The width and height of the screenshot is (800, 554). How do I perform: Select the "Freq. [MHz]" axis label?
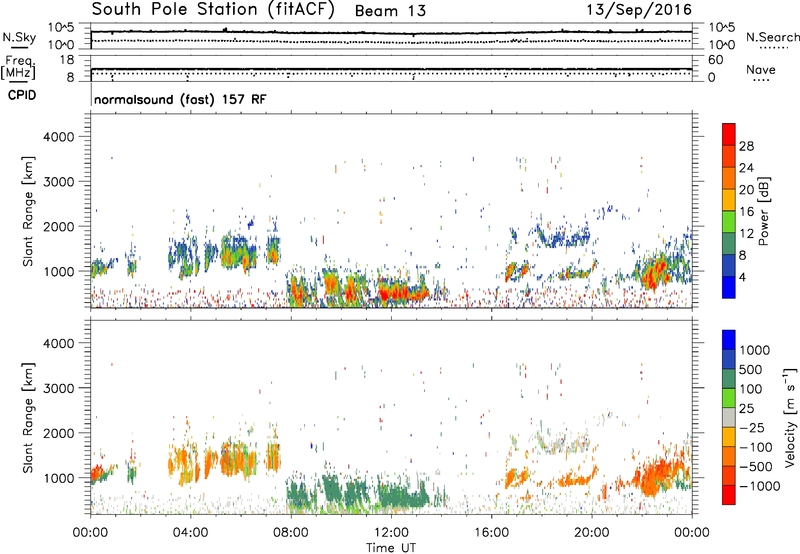18,67
